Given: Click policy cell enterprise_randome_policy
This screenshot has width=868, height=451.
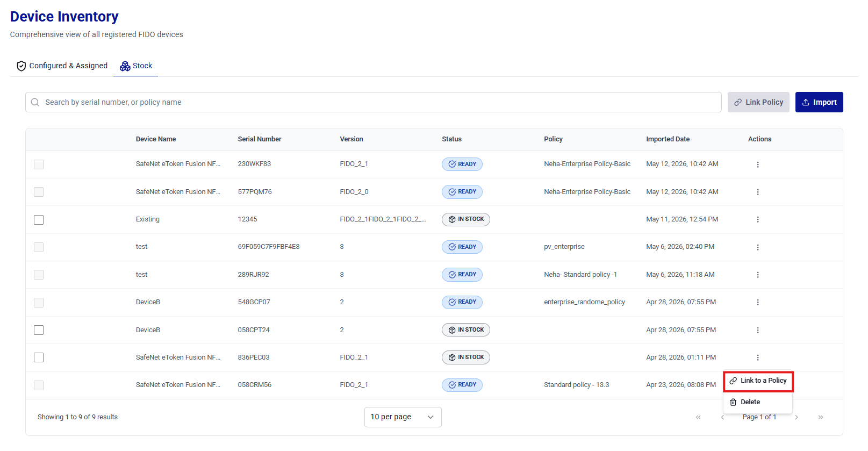Looking at the screenshot, I should pos(584,302).
